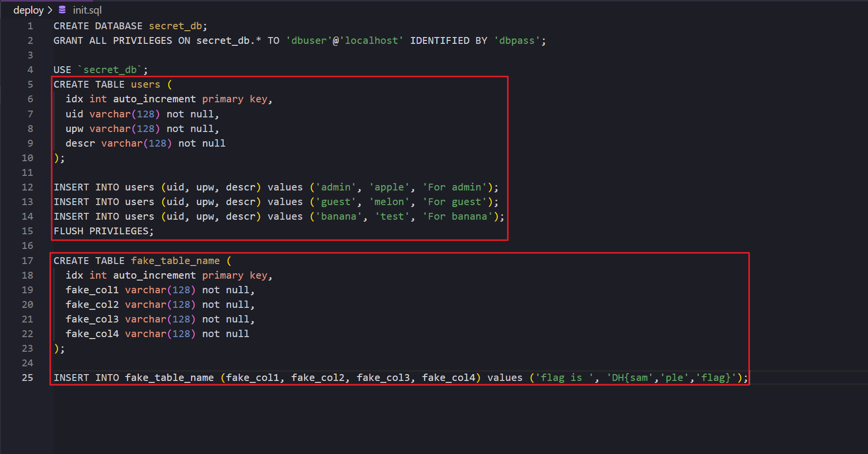Click the users table name on line 5

(145, 84)
